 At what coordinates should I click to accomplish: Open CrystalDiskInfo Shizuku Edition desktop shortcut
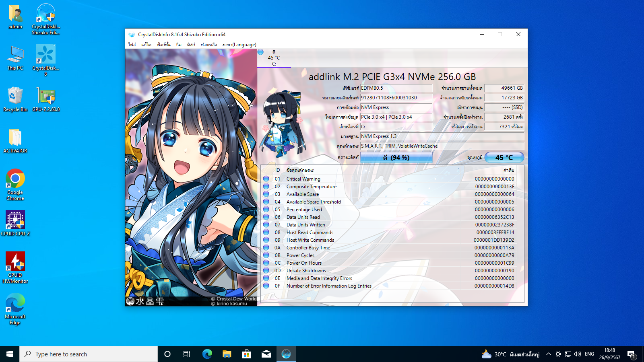(45, 19)
